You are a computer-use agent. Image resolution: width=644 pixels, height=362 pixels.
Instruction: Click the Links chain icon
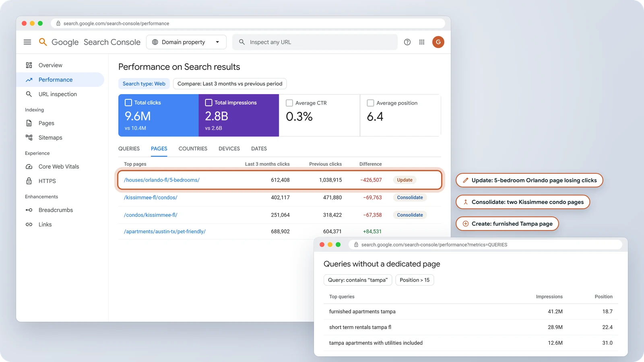tap(29, 224)
